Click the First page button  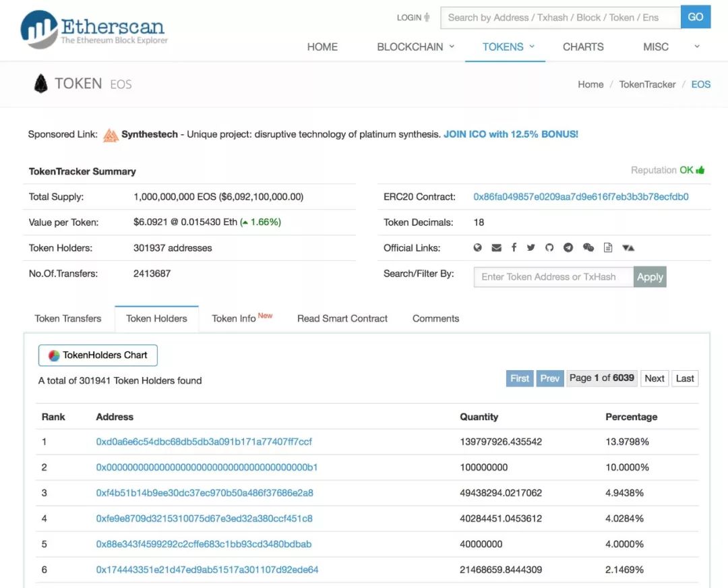(x=520, y=378)
